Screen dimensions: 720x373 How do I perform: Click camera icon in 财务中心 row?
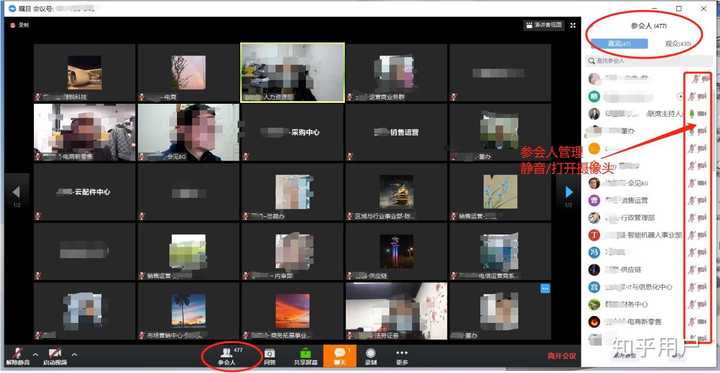click(x=702, y=304)
